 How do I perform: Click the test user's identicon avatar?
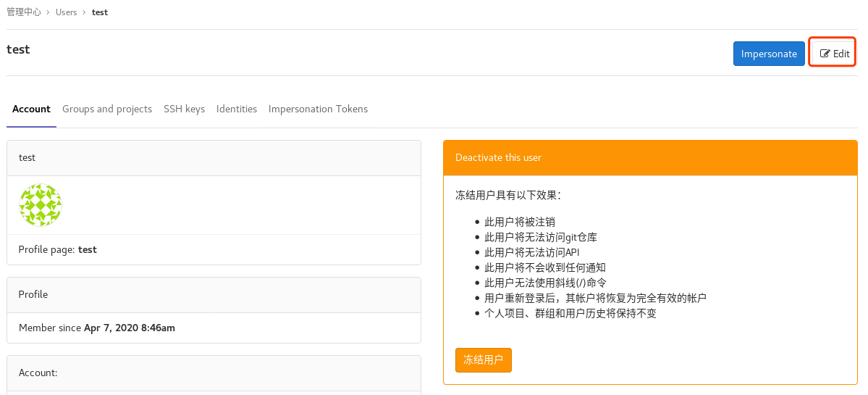click(41, 205)
